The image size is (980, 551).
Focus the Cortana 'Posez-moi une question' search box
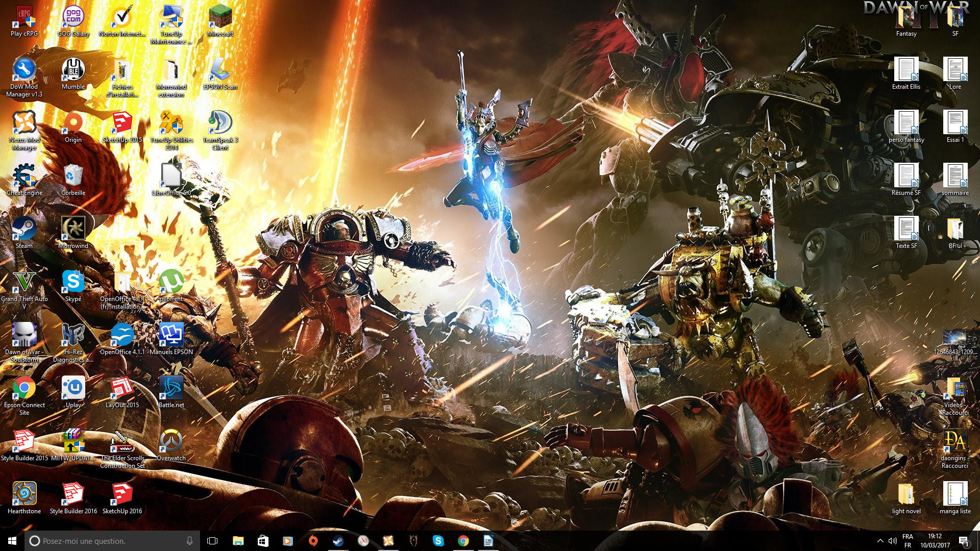tap(112, 541)
